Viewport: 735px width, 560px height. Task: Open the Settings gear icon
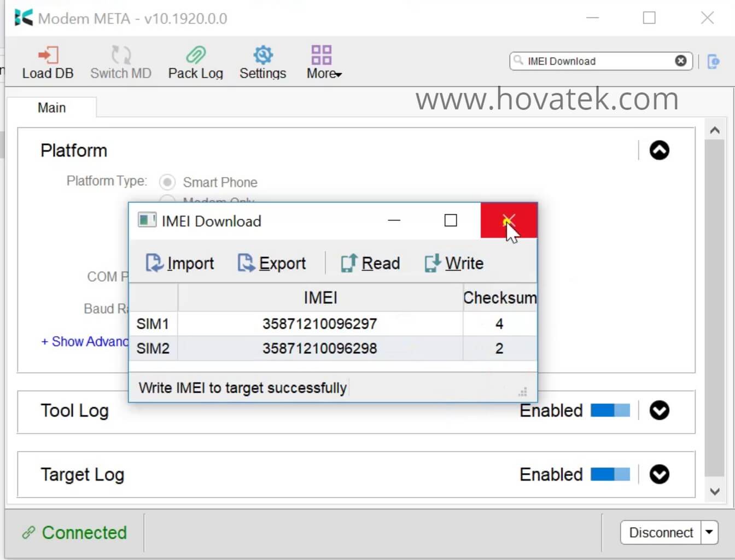click(x=262, y=61)
